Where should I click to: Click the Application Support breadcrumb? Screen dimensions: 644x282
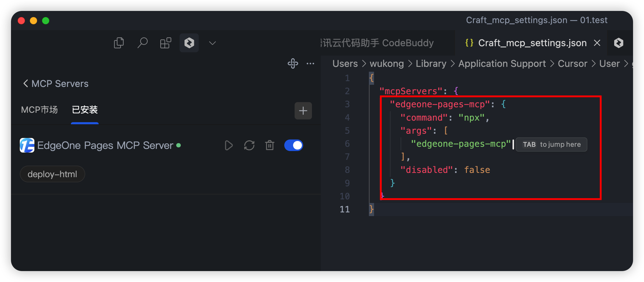coord(502,64)
